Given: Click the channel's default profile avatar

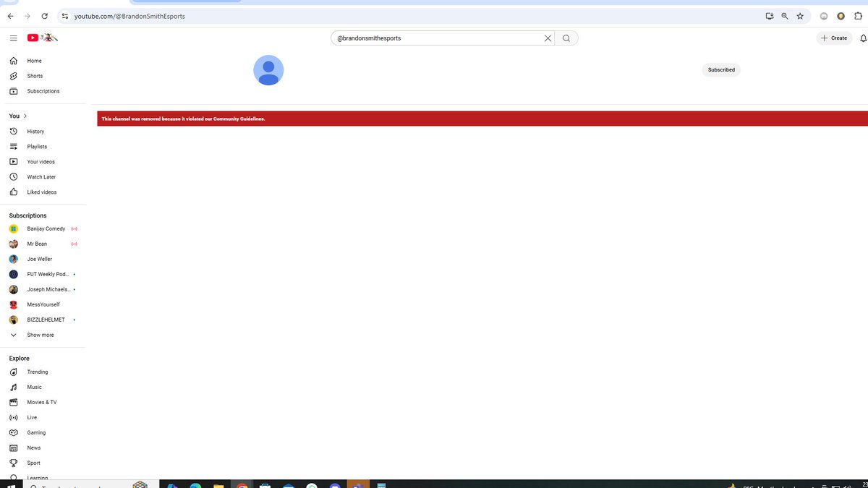Looking at the screenshot, I should click(268, 70).
